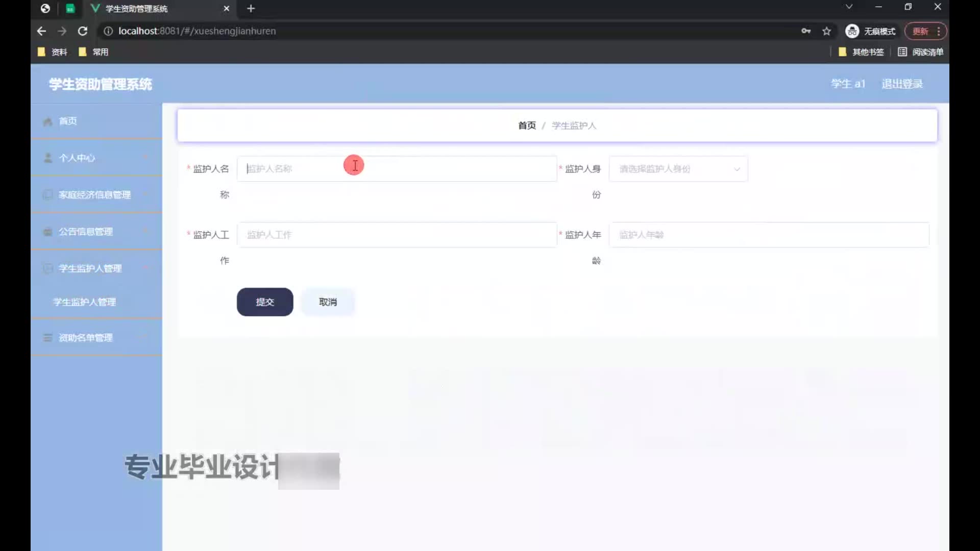The width and height of the screenshot is (980, 551).
Task: Click the user icon beside 个人中心
Action: (48, 158)
